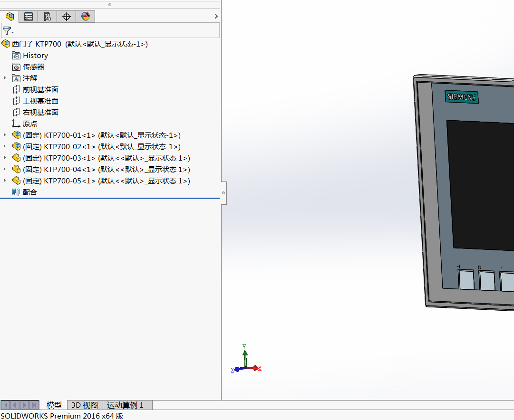Click the panel collapse handle

tap(224, 193)
